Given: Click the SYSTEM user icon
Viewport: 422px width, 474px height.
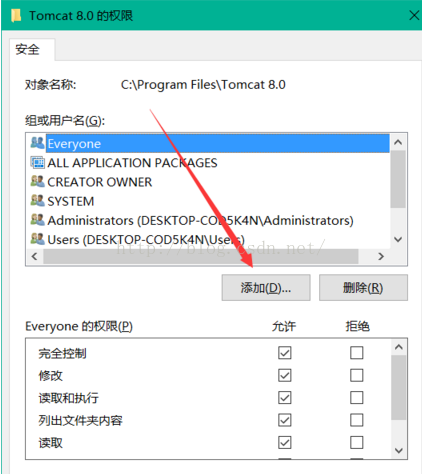Looking at the screenshot, I should coord(37,201).
